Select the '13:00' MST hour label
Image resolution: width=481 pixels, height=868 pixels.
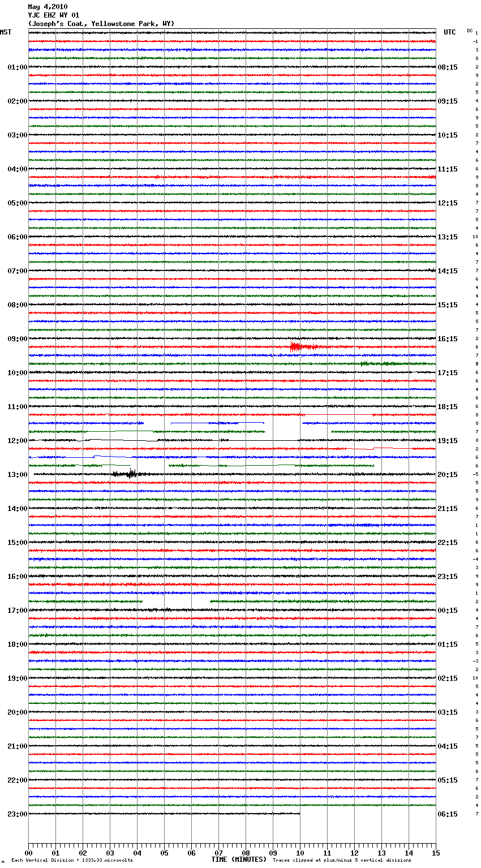click(18, 475)
